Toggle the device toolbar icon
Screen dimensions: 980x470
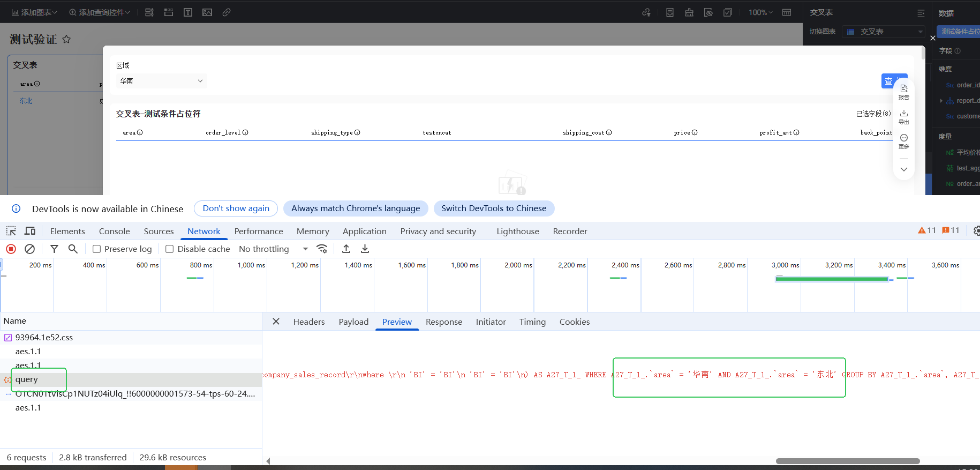point(30,231)
